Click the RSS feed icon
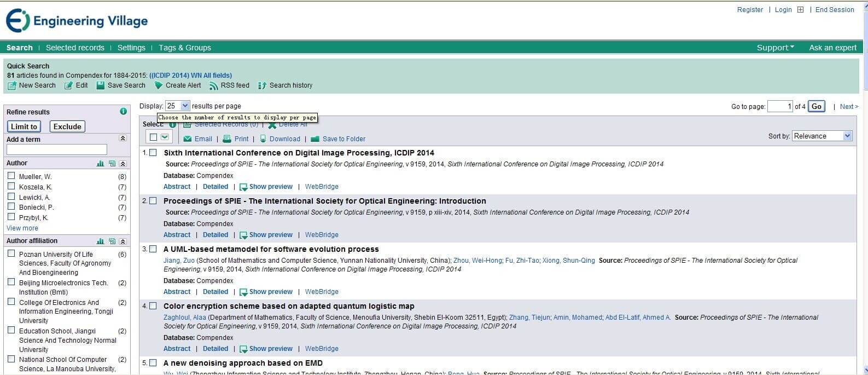The image size is (868, 375). 214,86
